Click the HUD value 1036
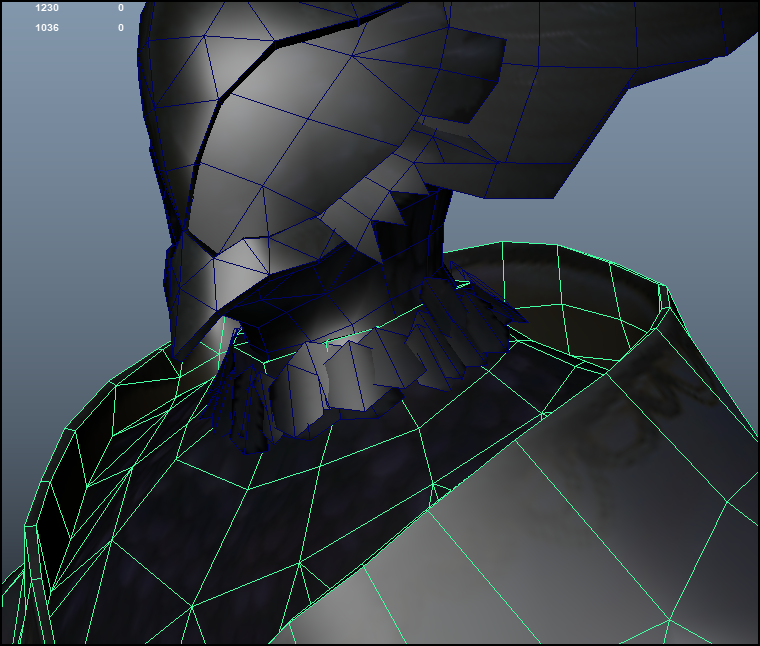 (47, 28)
